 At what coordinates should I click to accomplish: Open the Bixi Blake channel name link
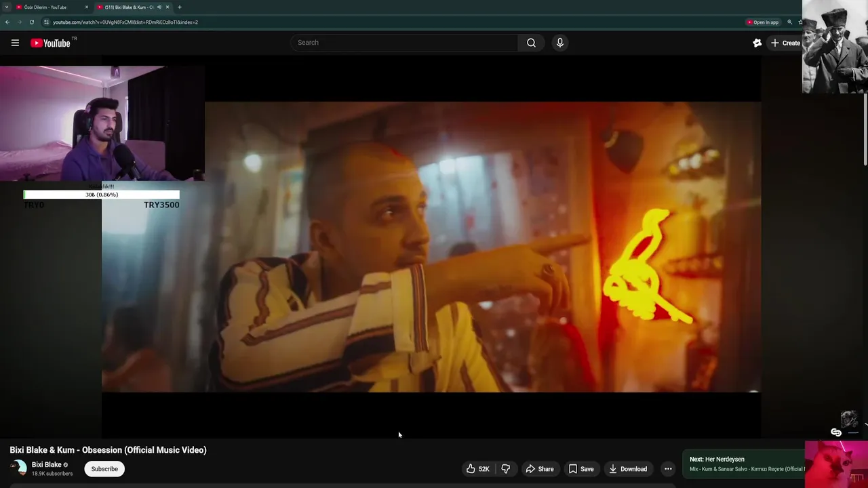(x=46, y=465)
